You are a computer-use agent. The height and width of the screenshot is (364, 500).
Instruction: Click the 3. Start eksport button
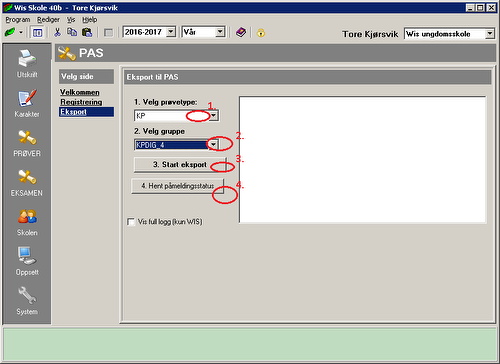pyautogui.click(x=180, y=165)
